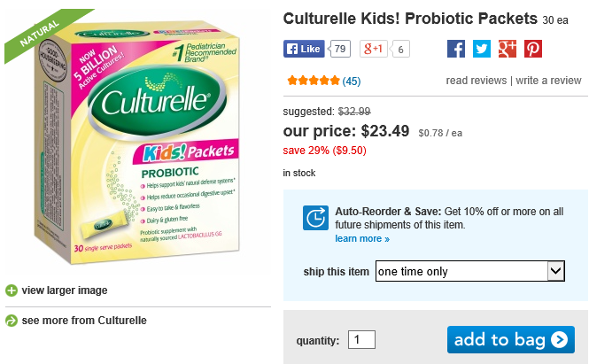Image resolution: width=589 pixels, height=364 pixels.
Task: Click the quantity input field
Action: pos(361,339)
